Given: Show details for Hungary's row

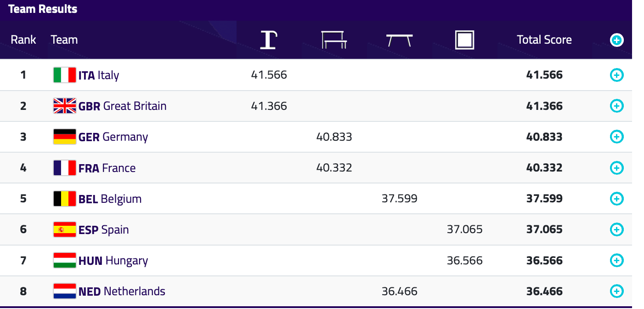Looking at the screenshot, I should (616, 260).
